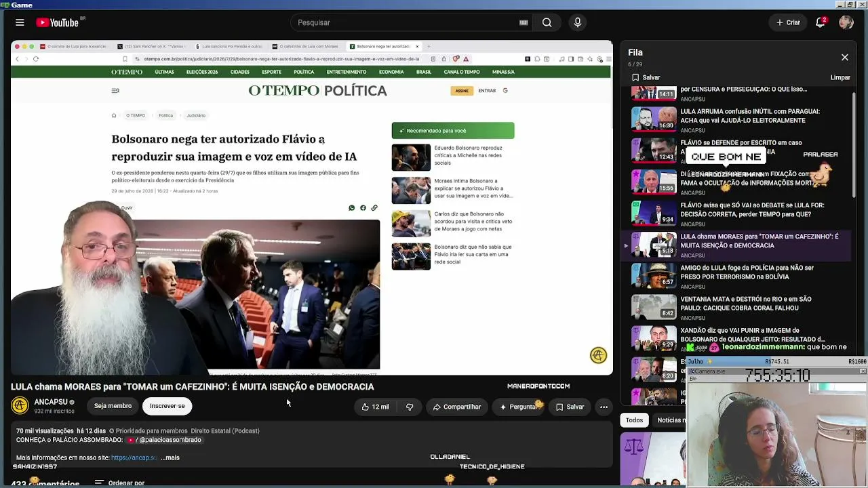Screen dimensions: 868x488
Task: Open the on-screen keyboard in search box
Action: [x=524, y=22]
